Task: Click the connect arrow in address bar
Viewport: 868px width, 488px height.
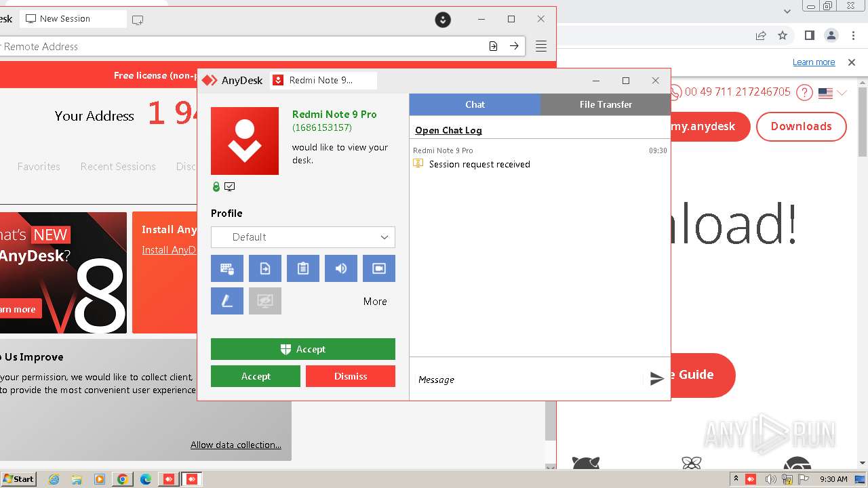Action: pos(514,46)
